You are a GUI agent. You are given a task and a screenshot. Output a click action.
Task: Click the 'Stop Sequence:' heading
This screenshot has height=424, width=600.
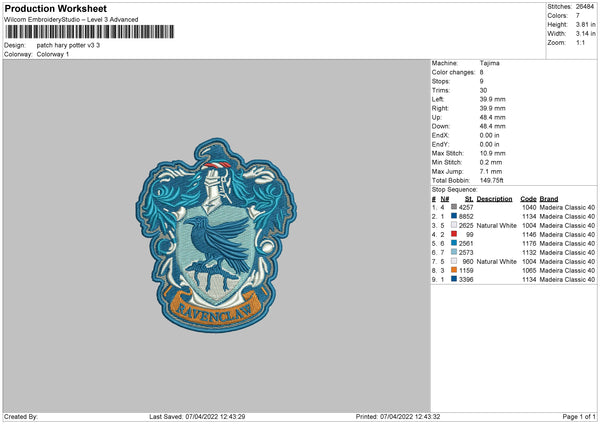pos(455,189)
